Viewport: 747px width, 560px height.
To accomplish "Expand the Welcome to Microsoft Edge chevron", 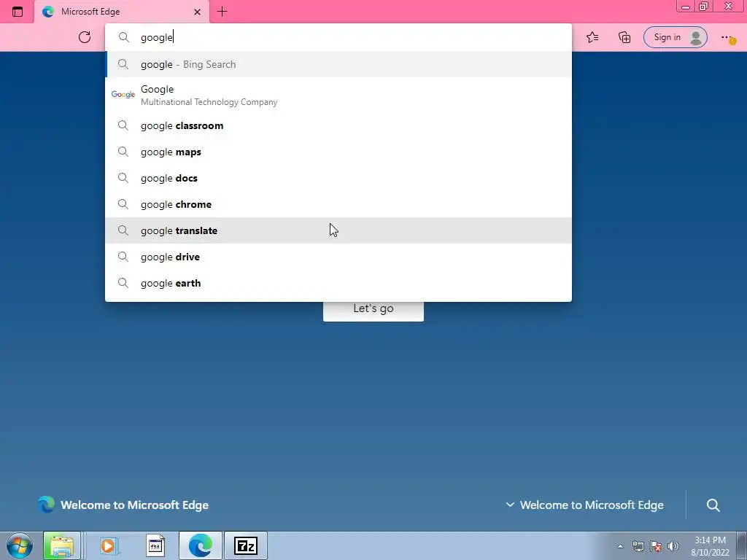I will 510,505.
